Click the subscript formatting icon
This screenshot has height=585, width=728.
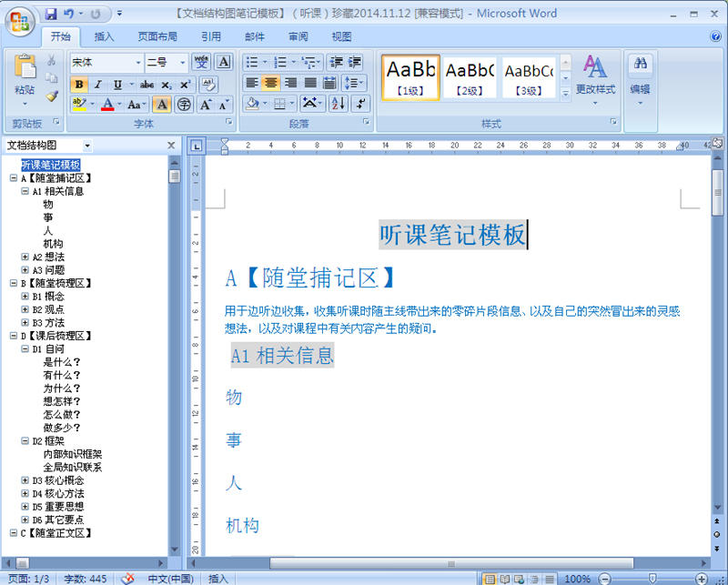pyautogui.click(x=165, y=84)
